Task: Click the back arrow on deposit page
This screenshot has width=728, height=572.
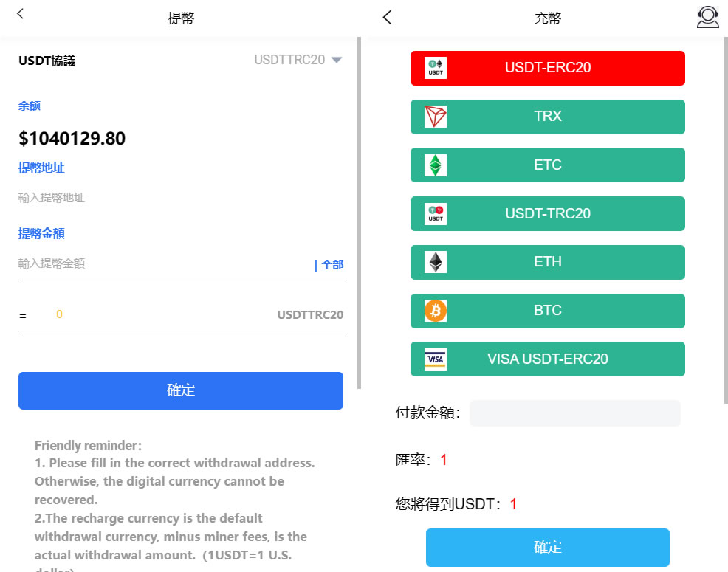Action: (x=387, y=17)
